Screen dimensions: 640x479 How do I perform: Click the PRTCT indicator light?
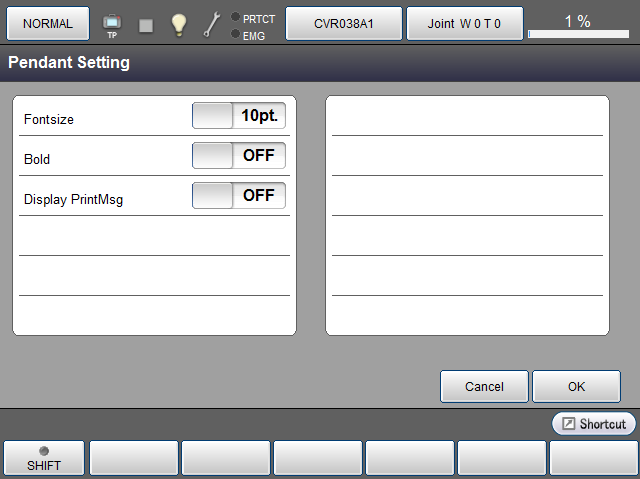(234, 17)
